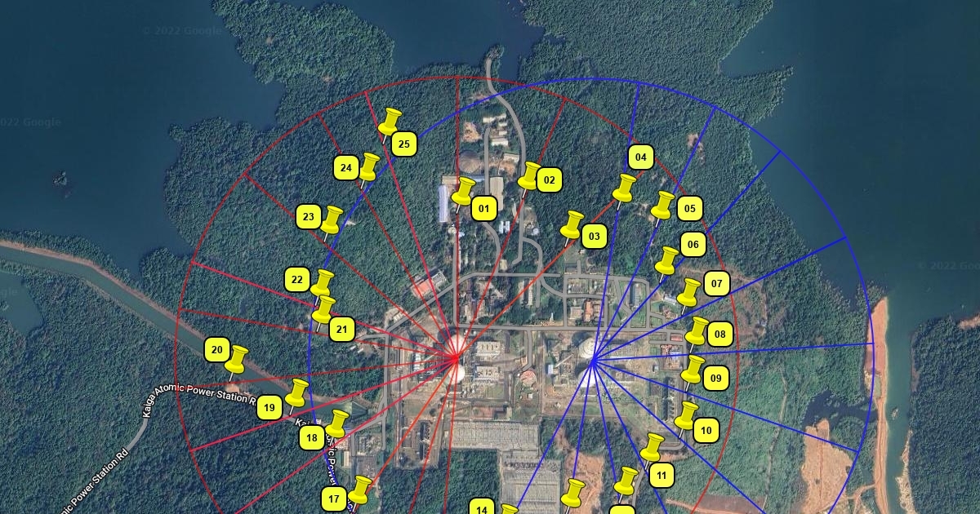The width and height of the screenshot is (980, 514).
Task: Select the pushpin right of label 20
Action: [x=236, y=360]
